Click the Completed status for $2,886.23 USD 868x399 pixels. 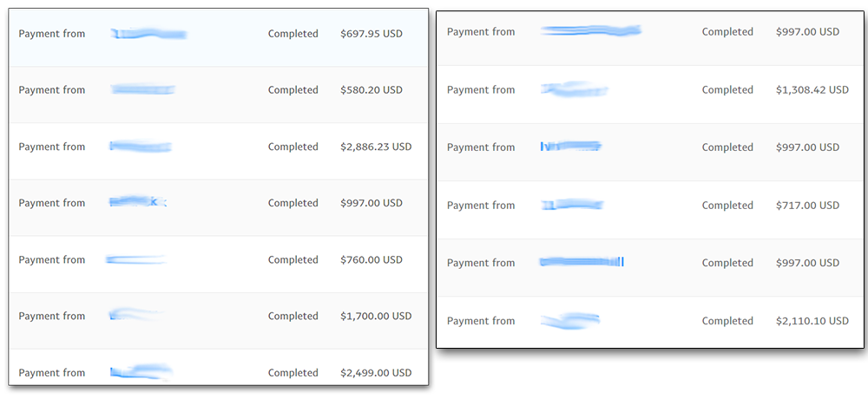293,147
